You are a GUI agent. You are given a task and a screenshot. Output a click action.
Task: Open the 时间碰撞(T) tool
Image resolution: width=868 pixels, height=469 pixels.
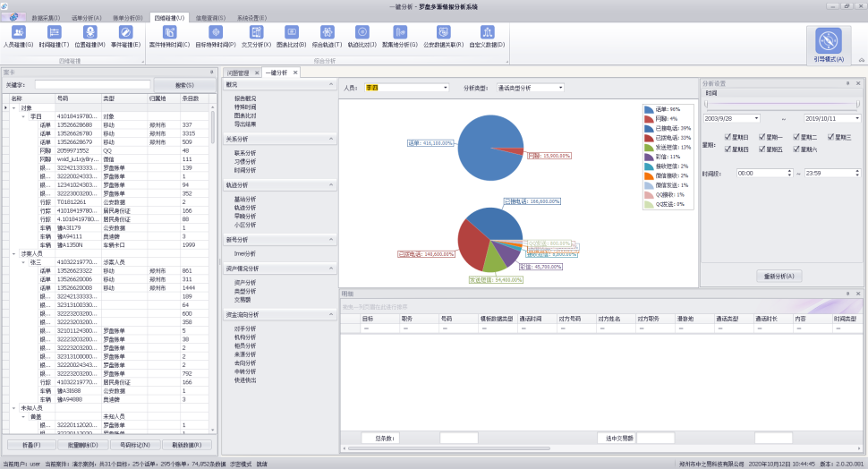[54, 37]
